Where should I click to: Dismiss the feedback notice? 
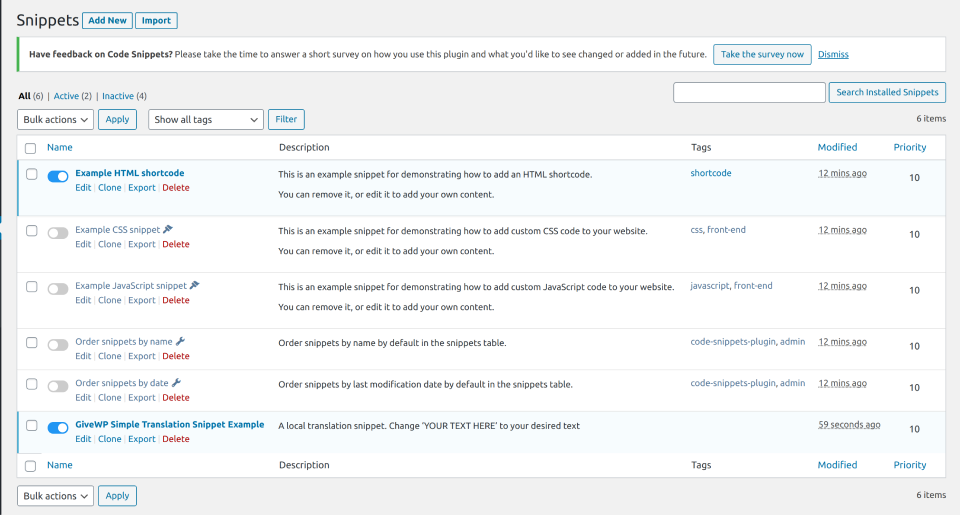click(x=833, y=54)
